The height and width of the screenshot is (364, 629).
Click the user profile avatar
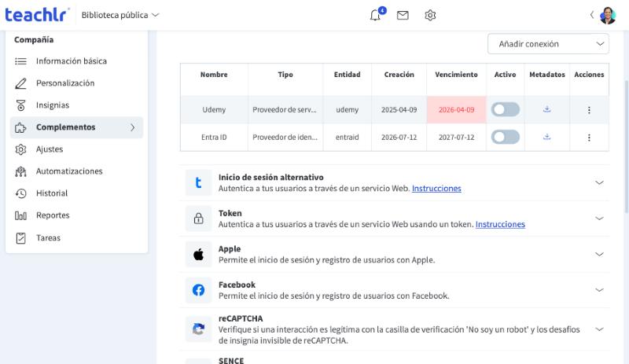coord(607,15)
